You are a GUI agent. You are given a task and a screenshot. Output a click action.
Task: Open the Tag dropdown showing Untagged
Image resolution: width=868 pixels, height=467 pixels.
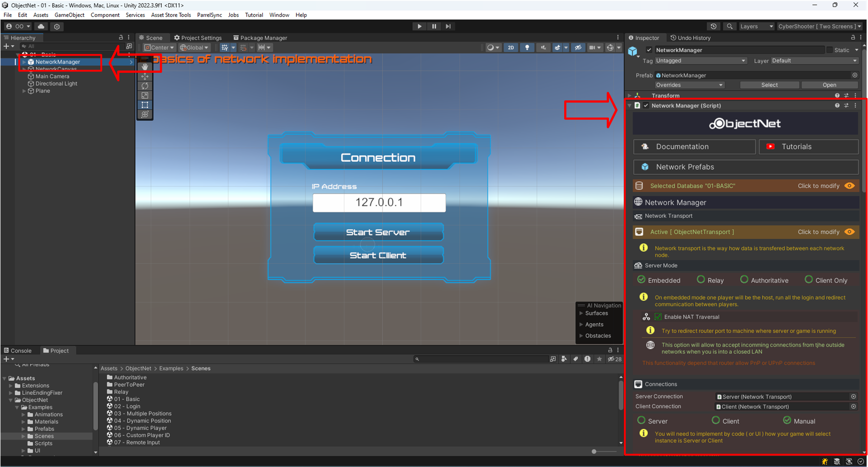(x=701, y=61)
